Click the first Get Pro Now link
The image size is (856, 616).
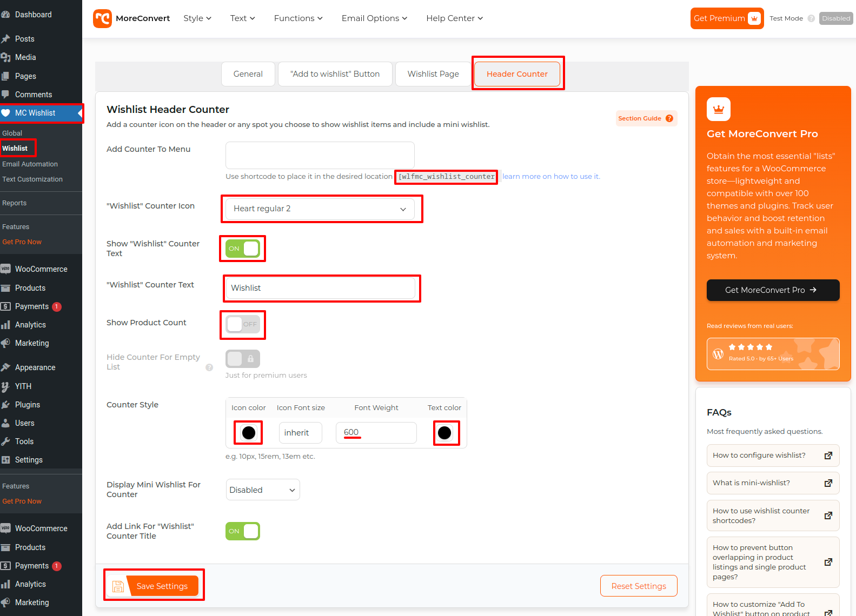point(22,242)
